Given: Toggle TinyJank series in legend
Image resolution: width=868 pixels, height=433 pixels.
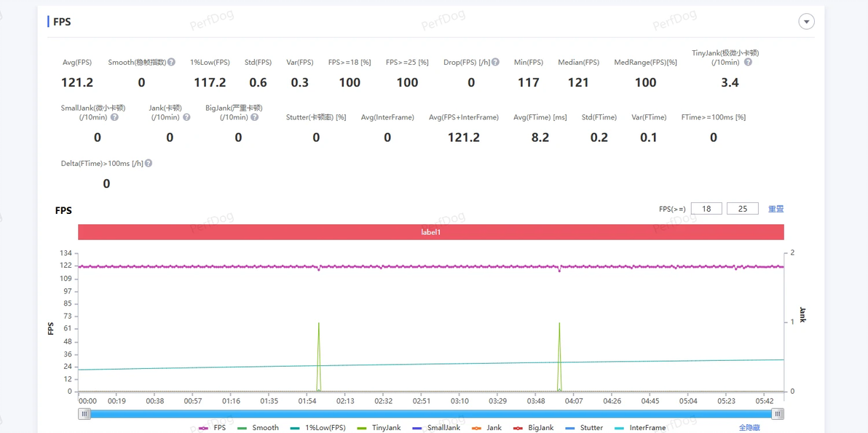Looking at the screenshot, I should (379, 428).
